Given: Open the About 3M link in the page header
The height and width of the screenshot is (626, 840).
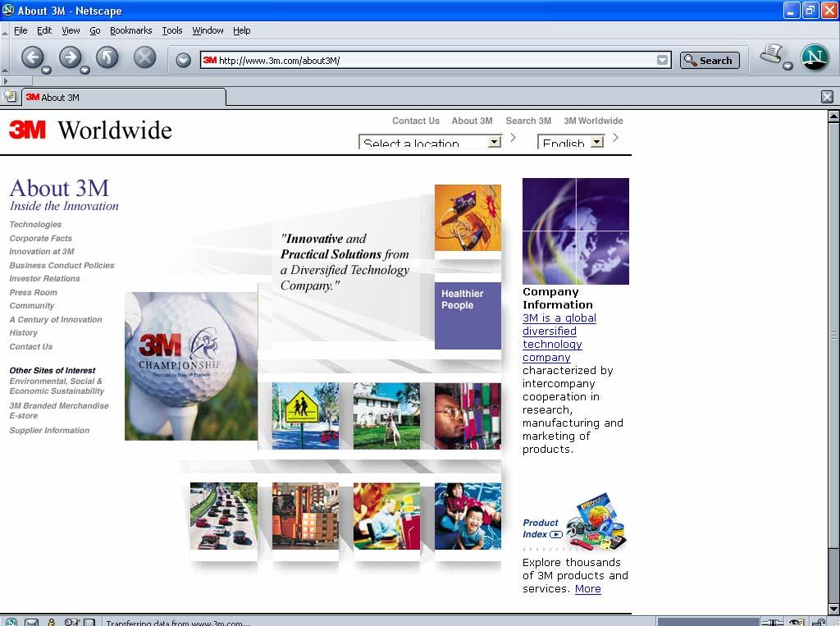Looking at the screenshot, I should click(x=472, y=121).
